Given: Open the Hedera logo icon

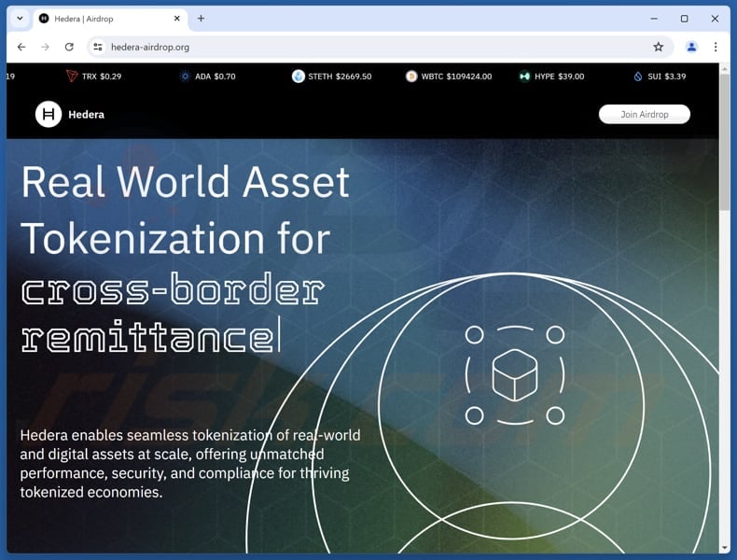Looking at the screenshot, I should 49,114.
